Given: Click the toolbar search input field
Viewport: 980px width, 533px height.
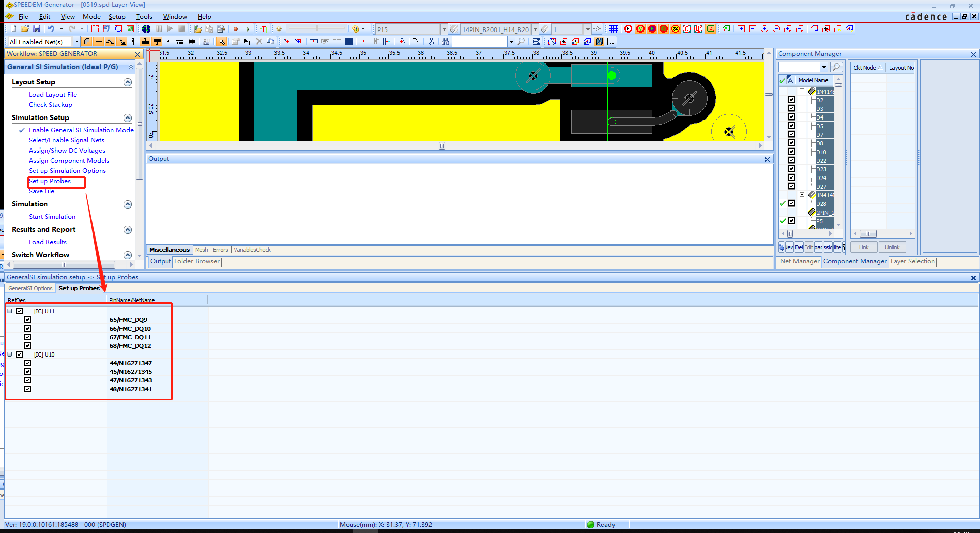Looking at the screenshot, I should coord(480,42).
